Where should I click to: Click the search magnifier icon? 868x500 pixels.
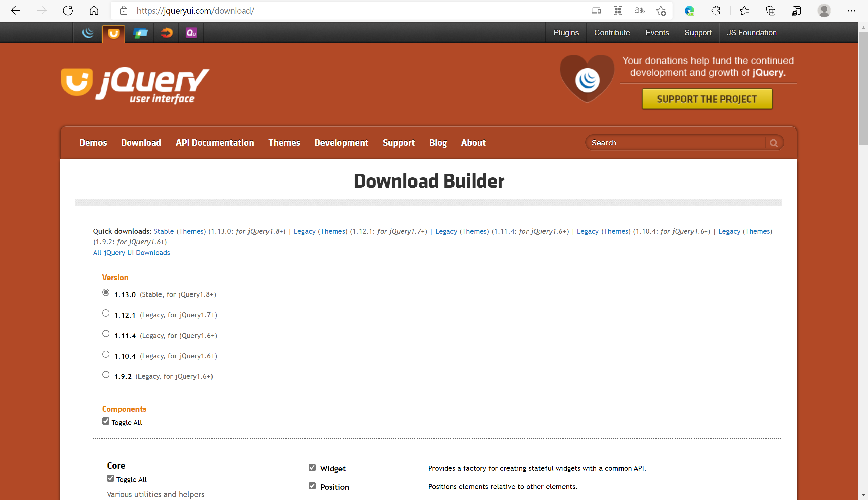(x=774, y=143)
